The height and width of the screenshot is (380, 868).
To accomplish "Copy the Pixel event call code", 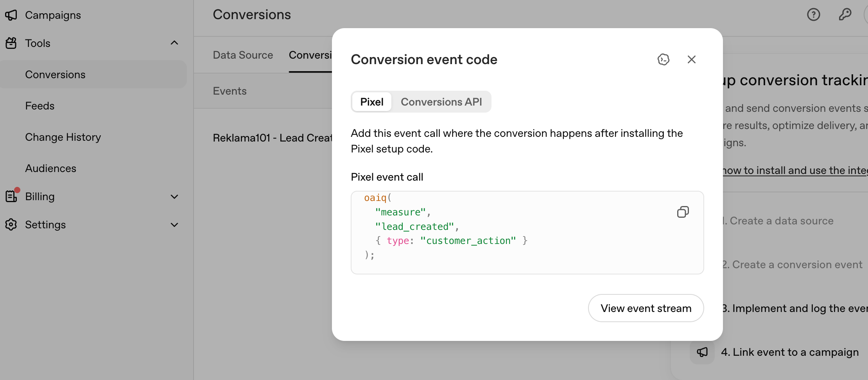I will pos(683,212).
